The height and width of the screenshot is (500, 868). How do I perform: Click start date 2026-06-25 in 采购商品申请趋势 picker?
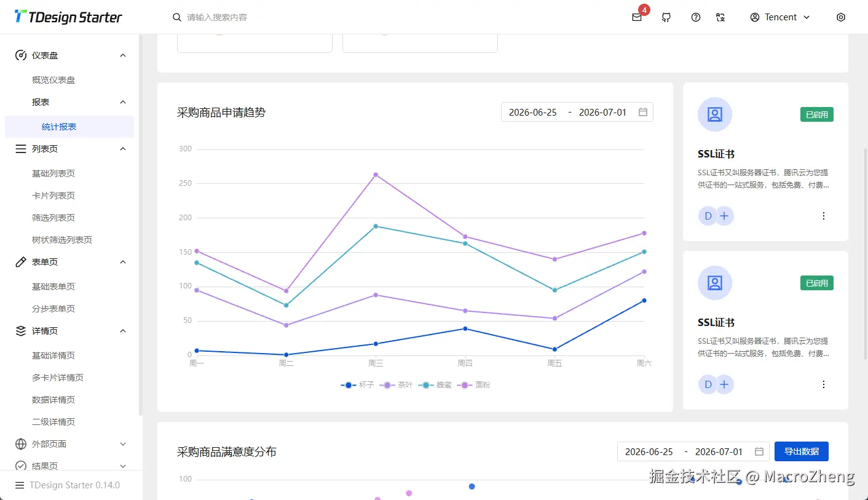533,112
